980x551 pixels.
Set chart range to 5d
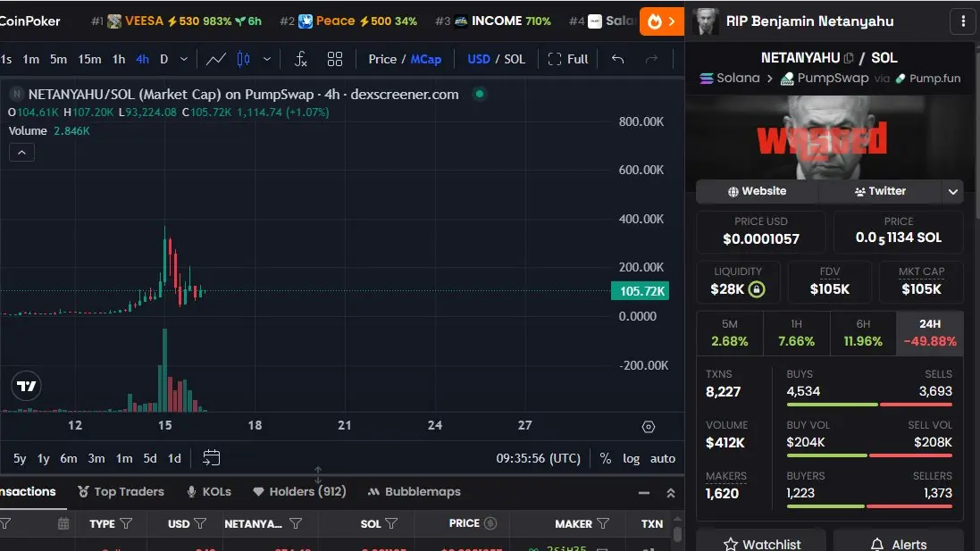(x=150, y=458)
